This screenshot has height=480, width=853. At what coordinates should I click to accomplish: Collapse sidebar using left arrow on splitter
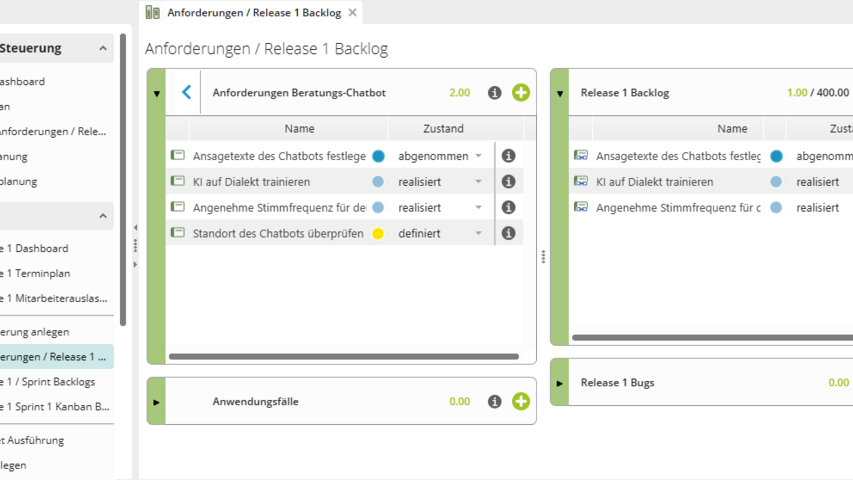pyautogui.click(x=135, y=227)
